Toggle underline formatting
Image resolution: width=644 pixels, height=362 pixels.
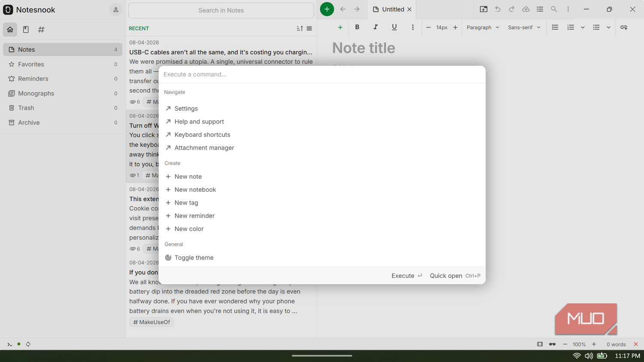pos(394,27)
